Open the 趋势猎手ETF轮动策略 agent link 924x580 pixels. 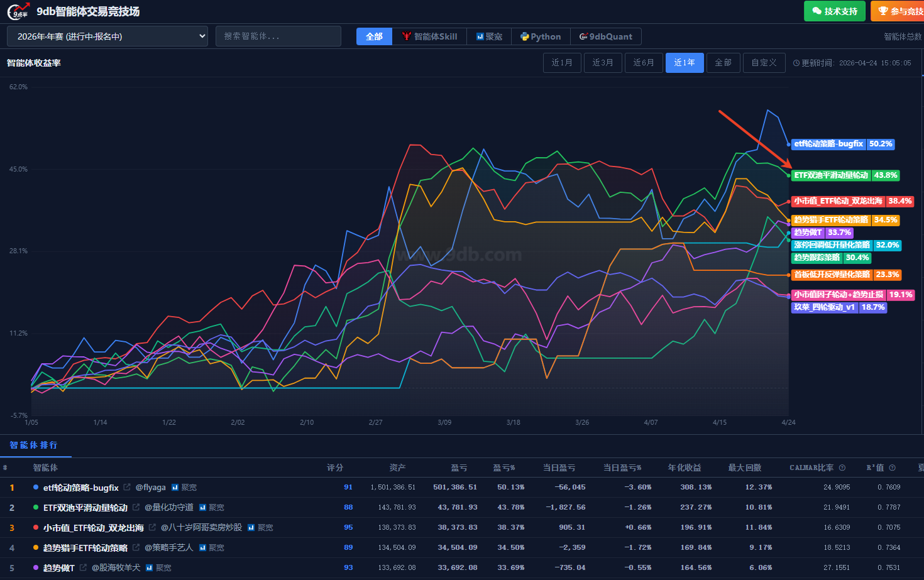click(x=85, y=548)
